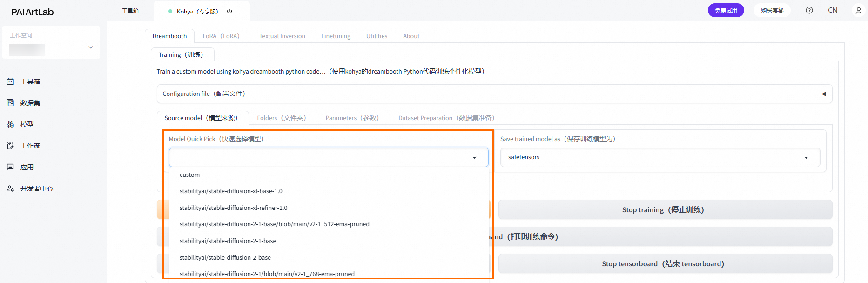
Task: Open the 数据集 sidebar icon
Action: [10, 103]
